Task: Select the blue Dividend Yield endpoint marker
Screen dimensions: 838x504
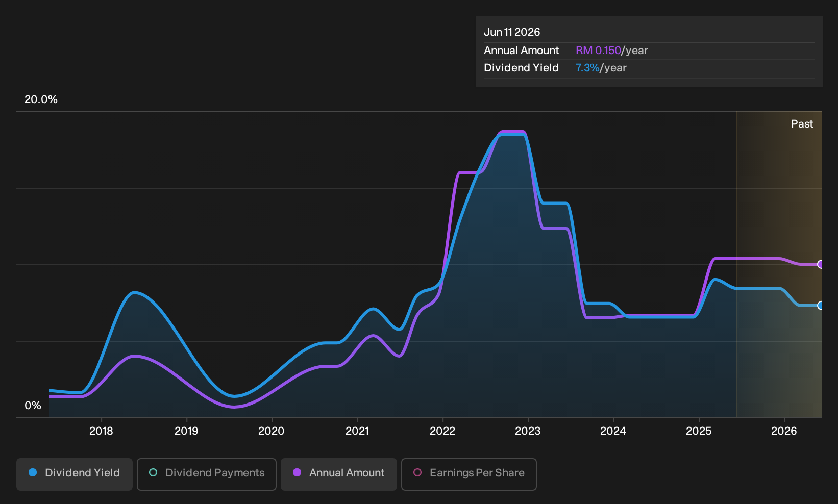Action: pos(821,306)
